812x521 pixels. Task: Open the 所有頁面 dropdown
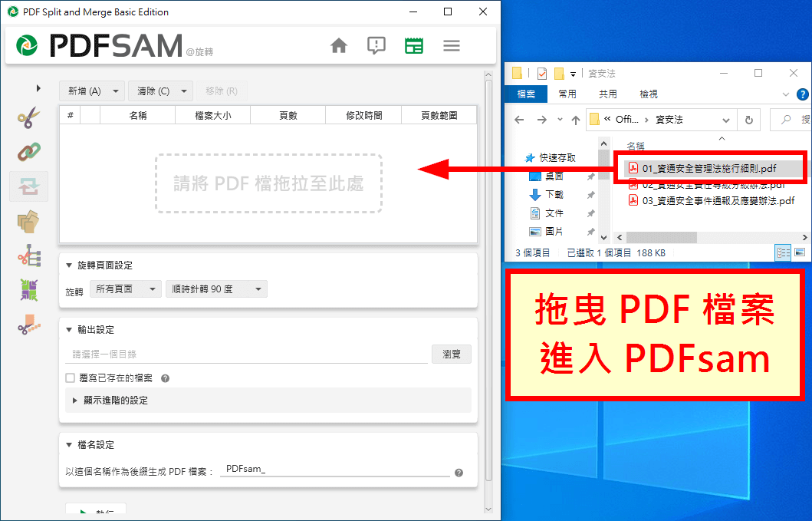pos(125,289)
